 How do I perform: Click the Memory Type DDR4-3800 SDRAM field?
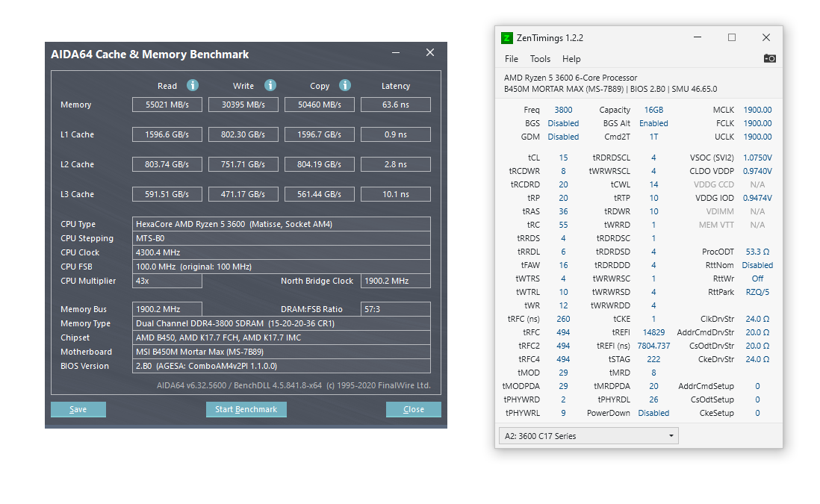(x=282, y=323)
